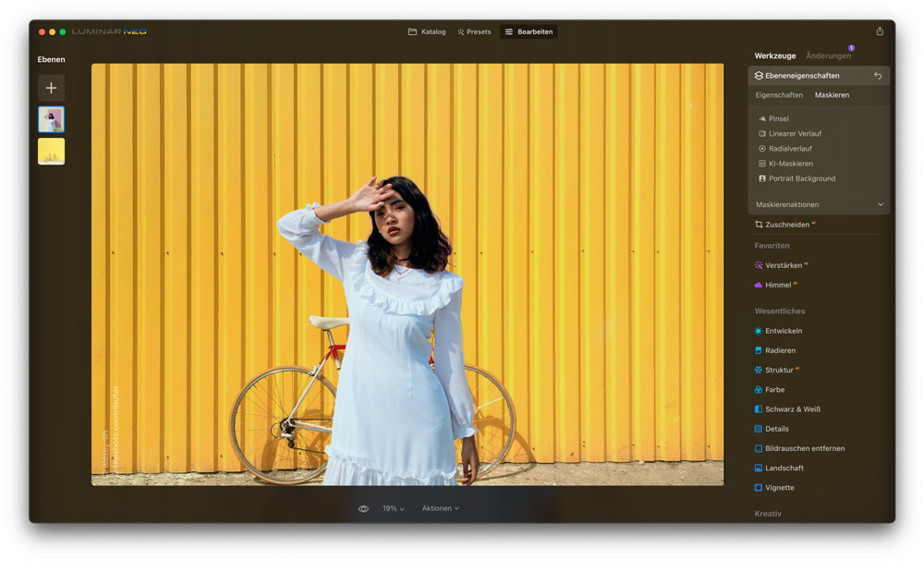The width and height of the screenshot is (924, 561).
Task: Open the 19% zoom dropdown
Action: click(393, 508)
